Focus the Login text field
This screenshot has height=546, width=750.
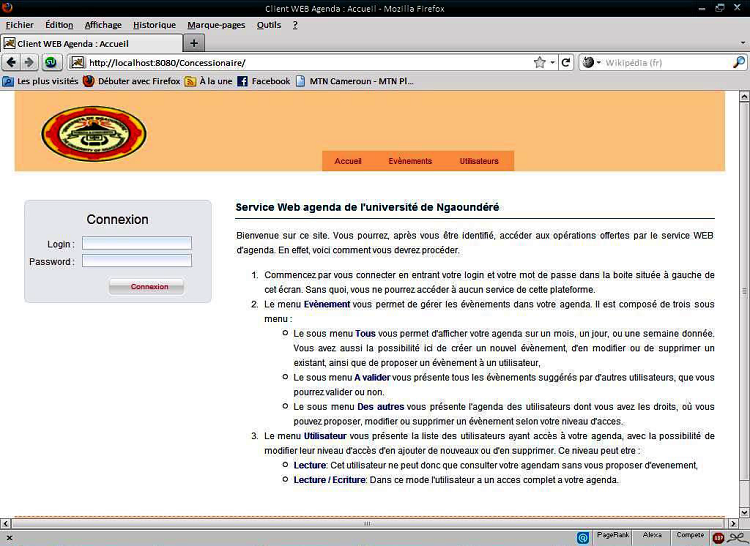tap(136, 243)
